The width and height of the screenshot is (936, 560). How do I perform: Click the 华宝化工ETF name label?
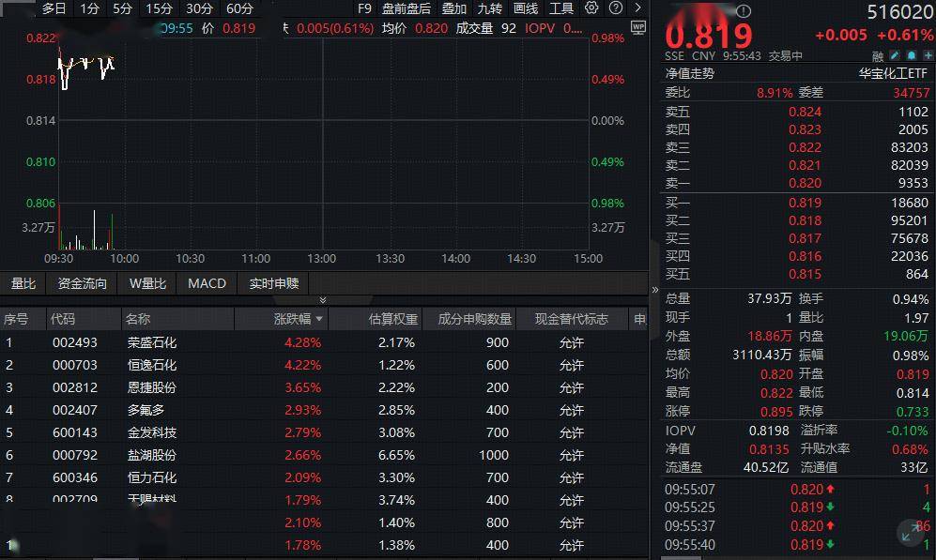coord(894,73)
